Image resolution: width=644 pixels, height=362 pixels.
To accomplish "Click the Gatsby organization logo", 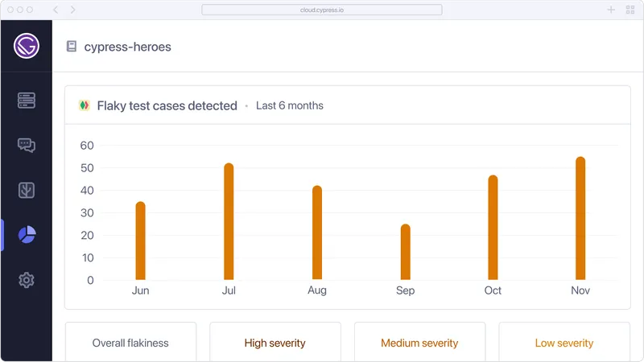I will 27,46.
